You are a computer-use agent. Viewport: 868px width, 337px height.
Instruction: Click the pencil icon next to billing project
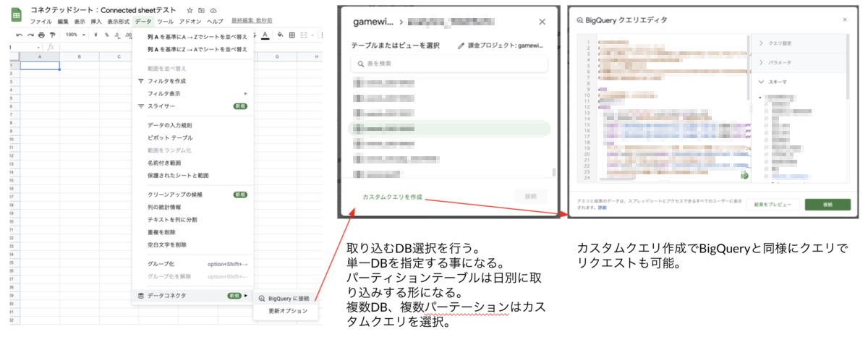[x=461, y=46]
